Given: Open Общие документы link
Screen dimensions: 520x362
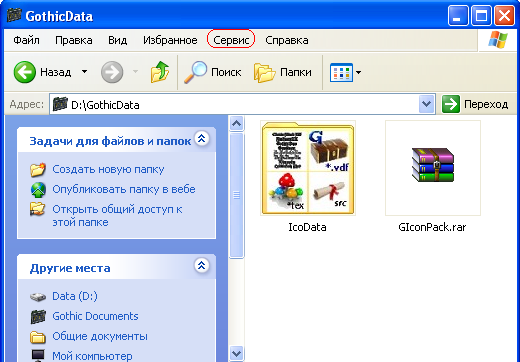Looking at the screenshot, I should (100, 336).
